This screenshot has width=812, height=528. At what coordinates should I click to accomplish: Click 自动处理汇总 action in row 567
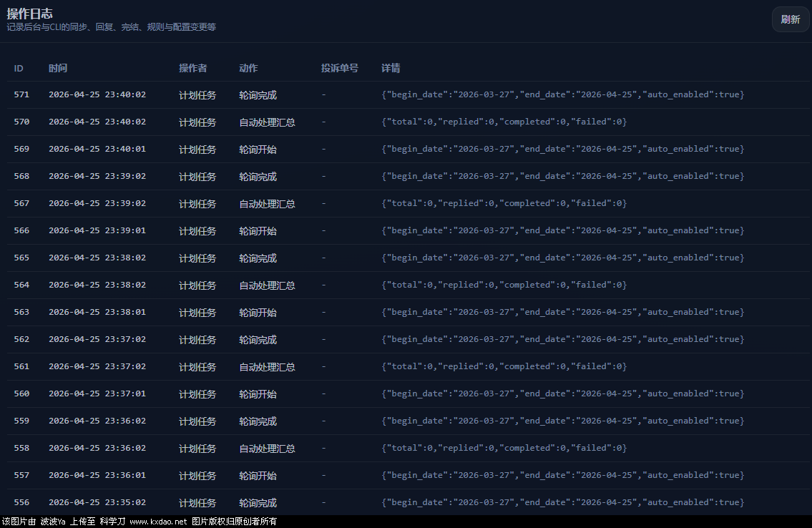coord(267,204)
